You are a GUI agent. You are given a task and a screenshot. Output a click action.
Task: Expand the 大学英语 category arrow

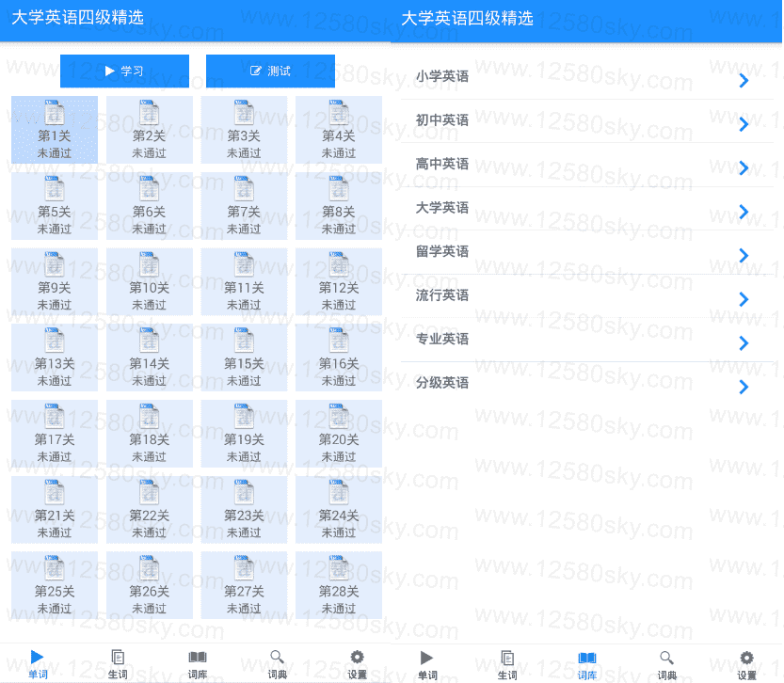744,212
